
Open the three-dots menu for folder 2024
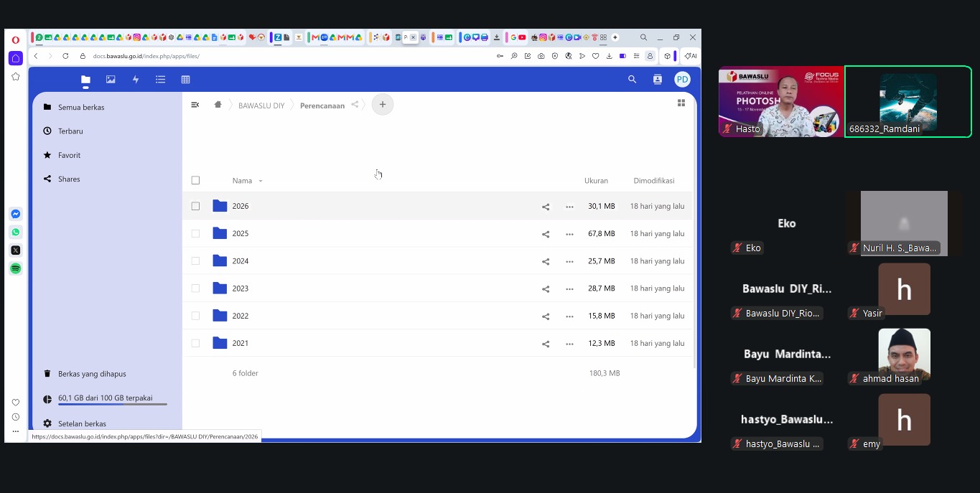pyautogui.click(x=569, y=261)
